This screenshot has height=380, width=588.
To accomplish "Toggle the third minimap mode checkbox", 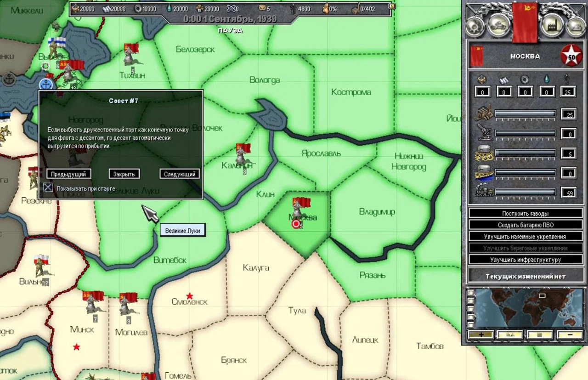I will pyautogui.click(x=470, y=309).
